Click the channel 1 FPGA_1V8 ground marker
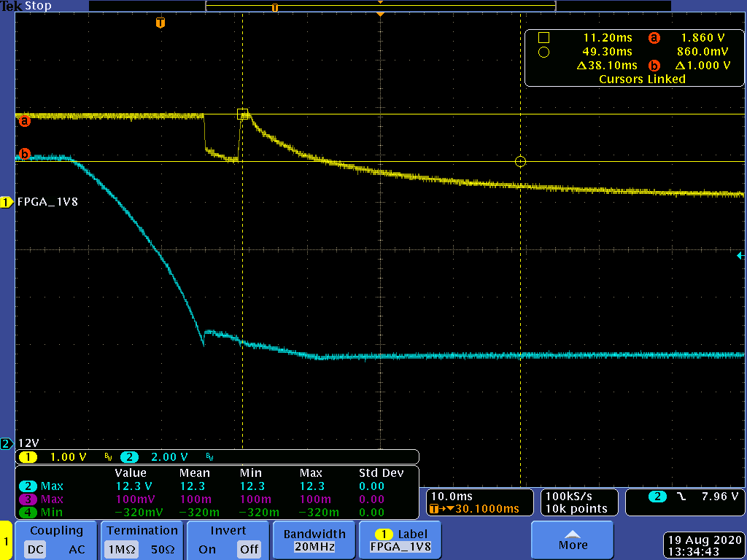The image size is (747, 560). (x=6, y=202)
